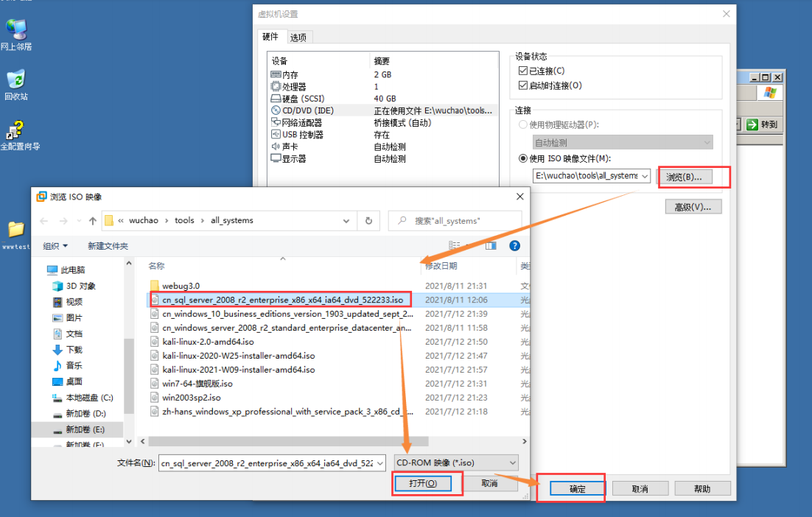Click the 浏览(B)... button
The image size is (812, 517).
pyautogui.click(x=684, y=177)
